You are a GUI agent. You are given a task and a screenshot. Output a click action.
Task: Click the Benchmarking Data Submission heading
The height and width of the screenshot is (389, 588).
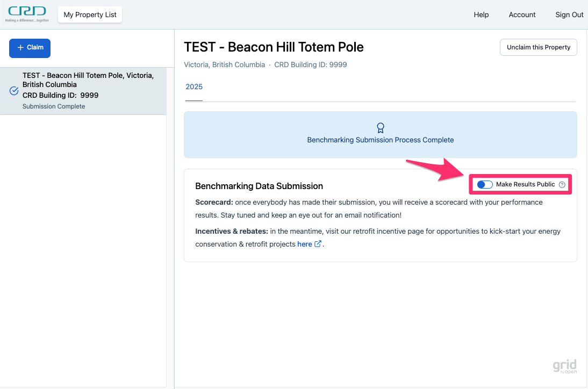259,186
